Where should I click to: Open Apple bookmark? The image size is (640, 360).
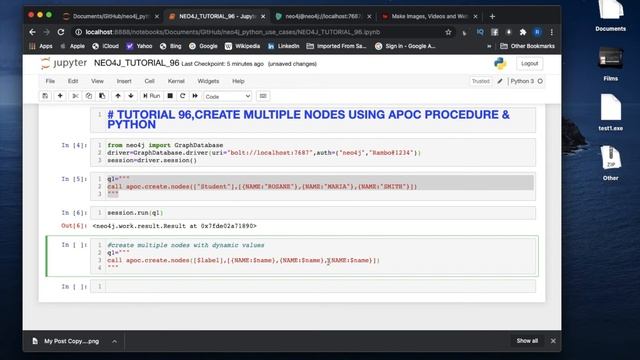point(72,46)
